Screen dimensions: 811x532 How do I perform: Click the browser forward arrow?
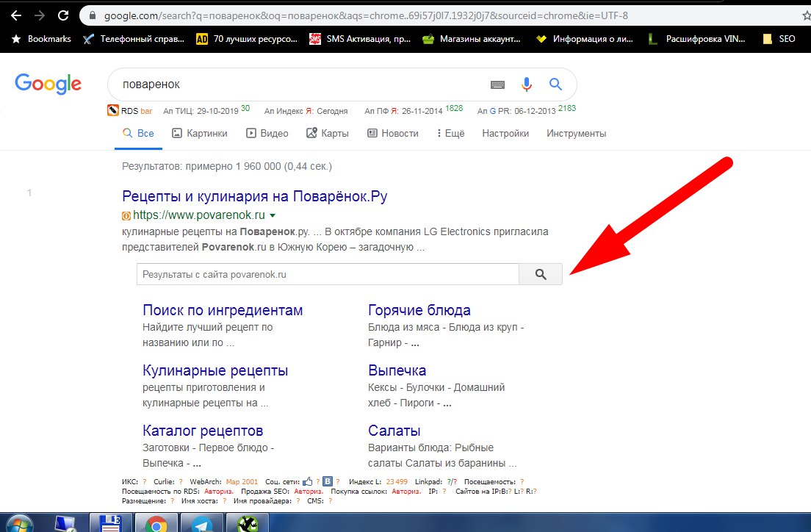point(40,15)
